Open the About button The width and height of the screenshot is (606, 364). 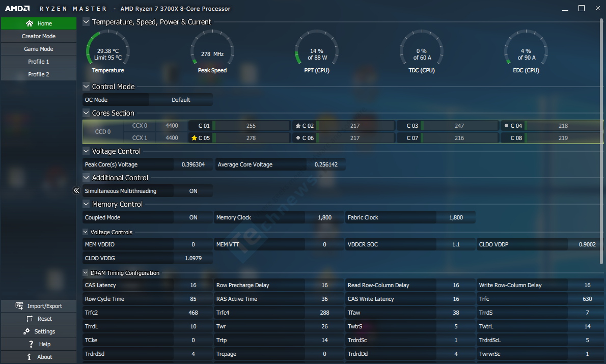click(39, 357)
